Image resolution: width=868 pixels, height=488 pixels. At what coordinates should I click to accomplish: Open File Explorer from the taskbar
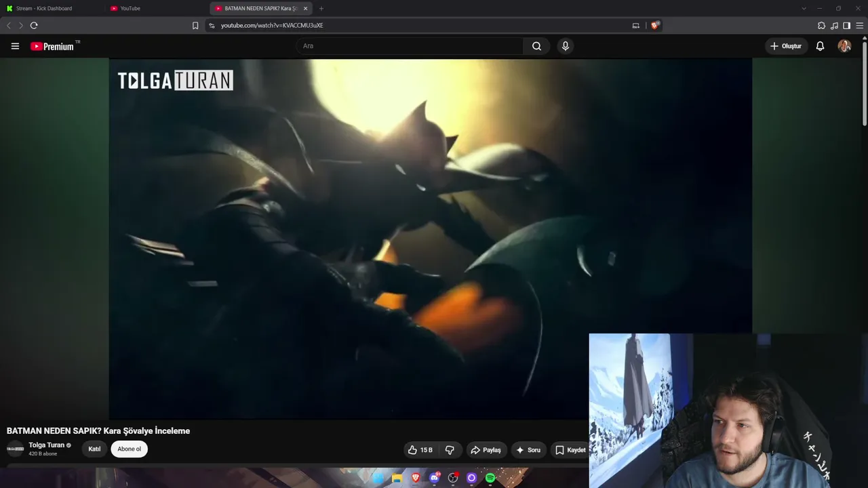(397, 478)
